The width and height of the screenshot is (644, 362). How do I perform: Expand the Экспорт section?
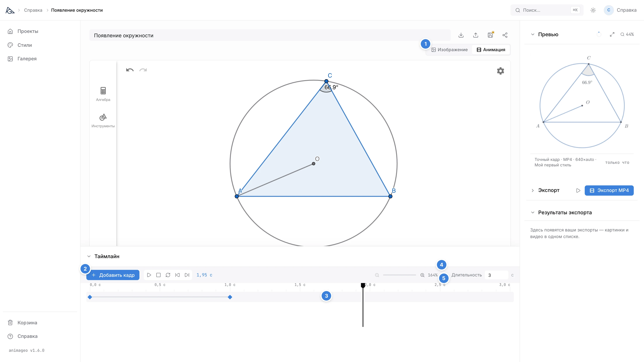coord(533,190)
